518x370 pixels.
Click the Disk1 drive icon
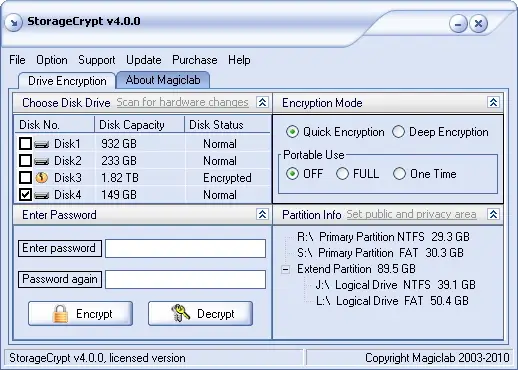tap(42, 144)
